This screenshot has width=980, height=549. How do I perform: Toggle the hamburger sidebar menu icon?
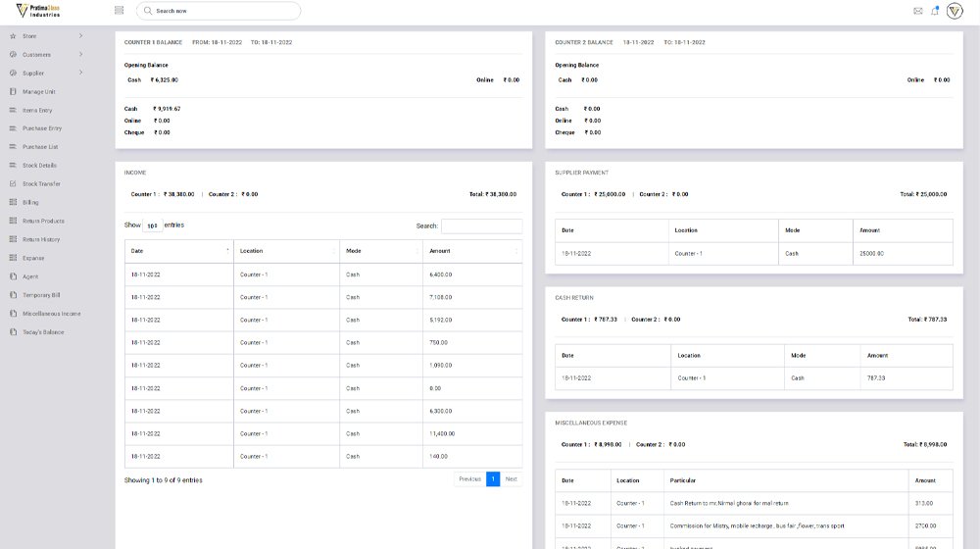(x=120, y=10)
